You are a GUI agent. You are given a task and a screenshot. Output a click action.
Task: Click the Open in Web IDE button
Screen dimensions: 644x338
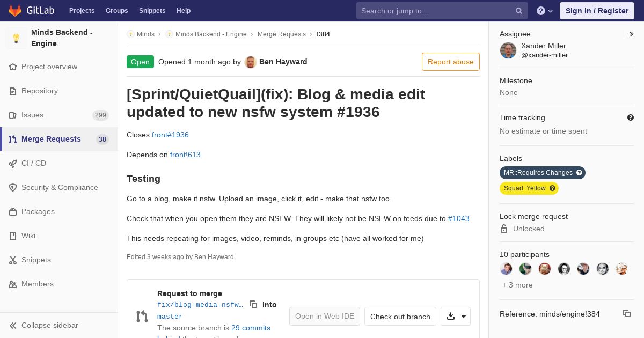click(x=325, y=317)
